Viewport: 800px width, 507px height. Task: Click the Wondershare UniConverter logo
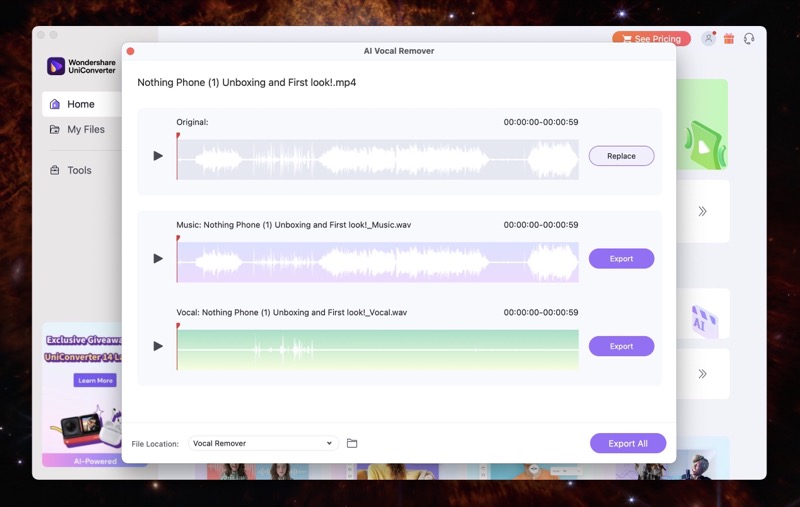tap(82, 66)
